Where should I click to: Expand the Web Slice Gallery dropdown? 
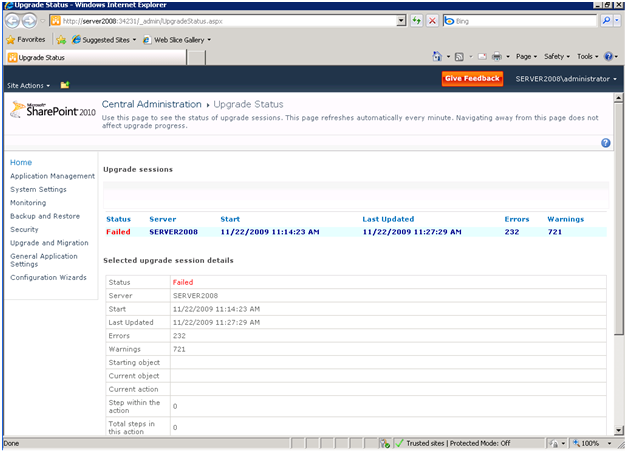pos(209,40)
